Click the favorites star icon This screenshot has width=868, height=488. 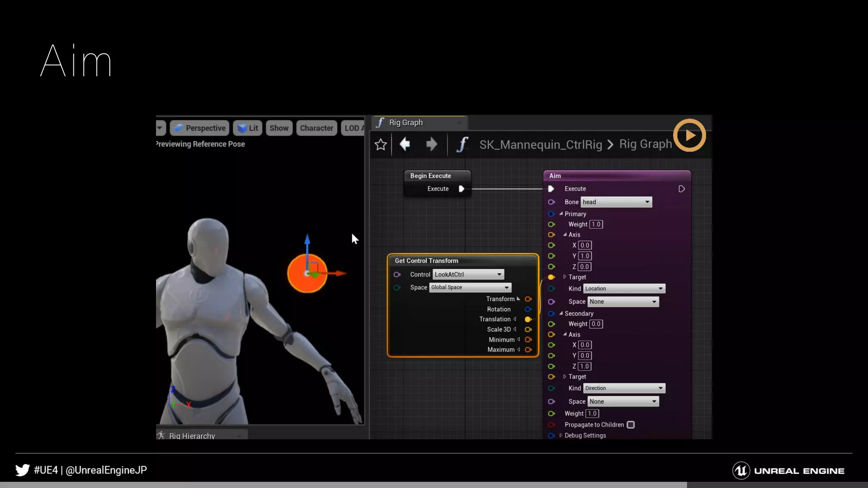point(381,145)
